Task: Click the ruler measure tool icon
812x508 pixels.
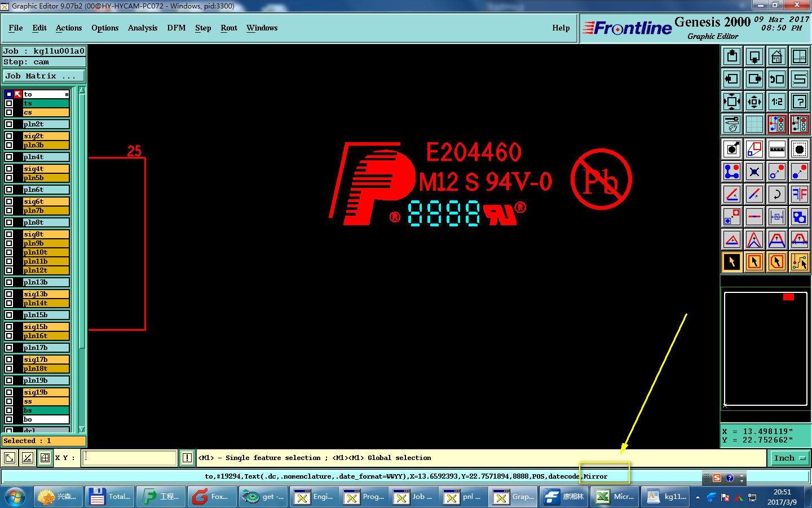Action: coord(777,149)
